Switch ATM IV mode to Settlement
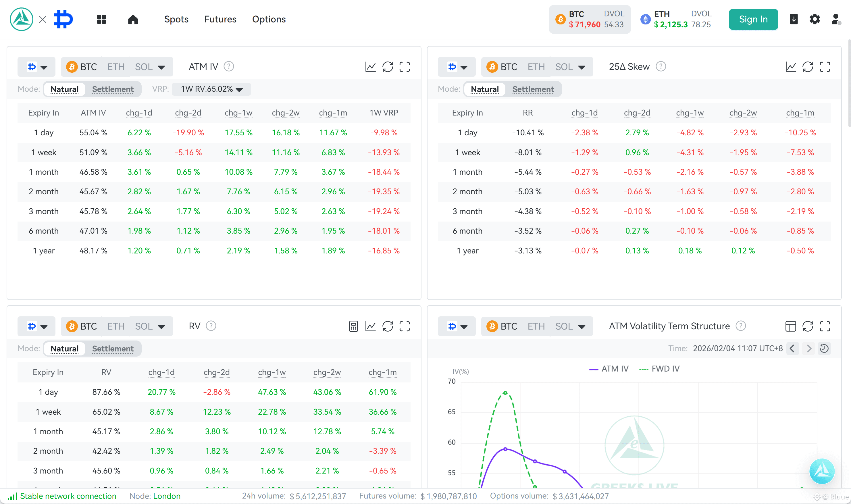Image resolution: width=851 pixels, height=504 pixels. [x=113, y=89]
